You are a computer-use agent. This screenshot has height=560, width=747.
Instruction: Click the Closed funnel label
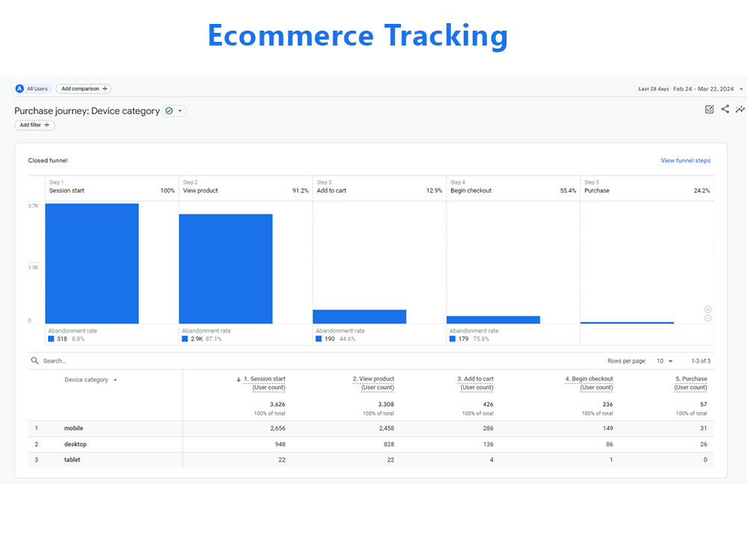(x=48, y=161)
